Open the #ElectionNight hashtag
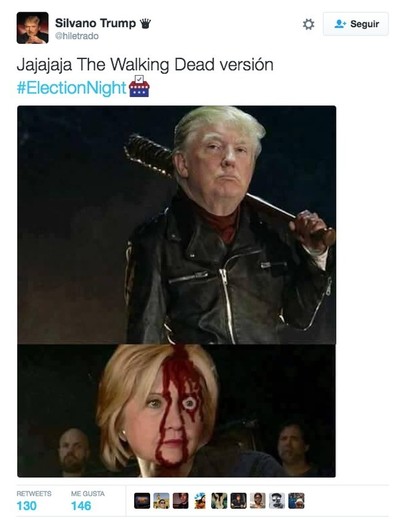Screen dimensions: 400x520 (x=71, y=88)
